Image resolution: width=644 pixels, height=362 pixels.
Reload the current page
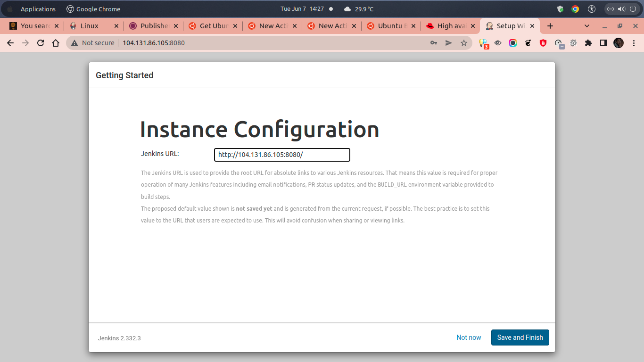[x=41, y=43]
